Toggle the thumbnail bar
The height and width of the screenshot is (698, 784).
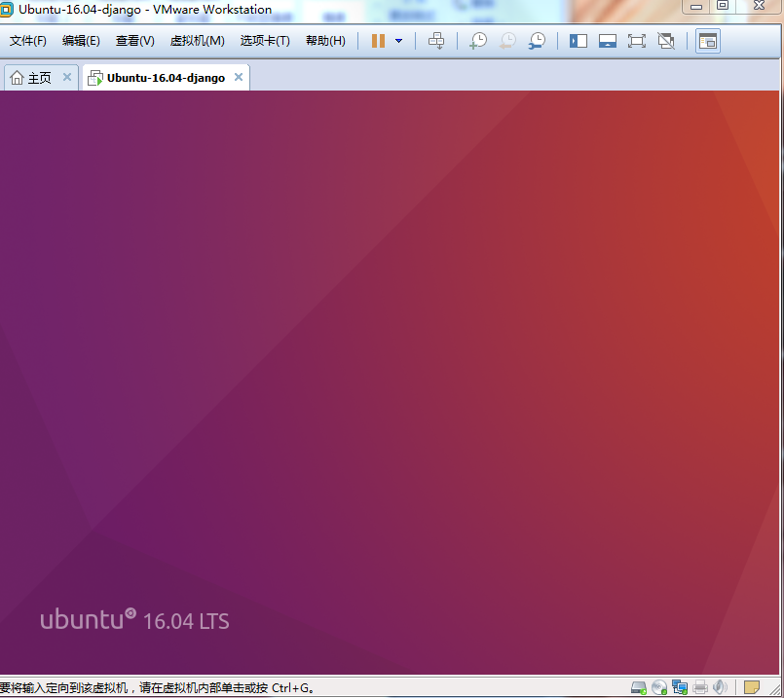pos(609,41)
